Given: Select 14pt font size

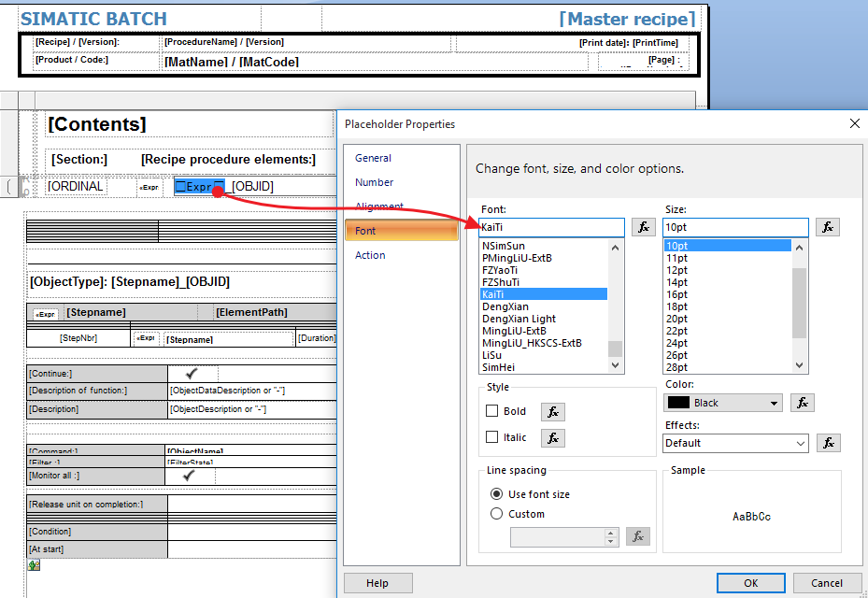Looking at the screenshot, I should (x=728, y=282).
